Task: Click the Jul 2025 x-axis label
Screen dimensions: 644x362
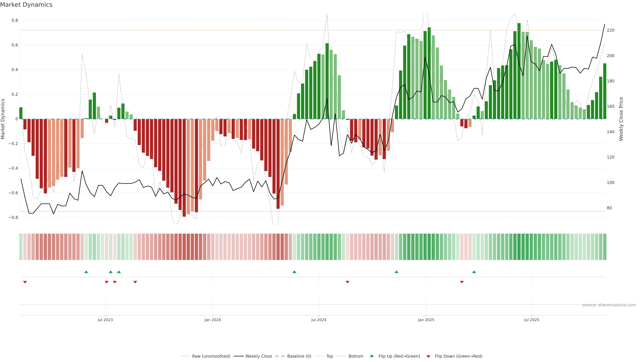Action: (x=531, y=320)
